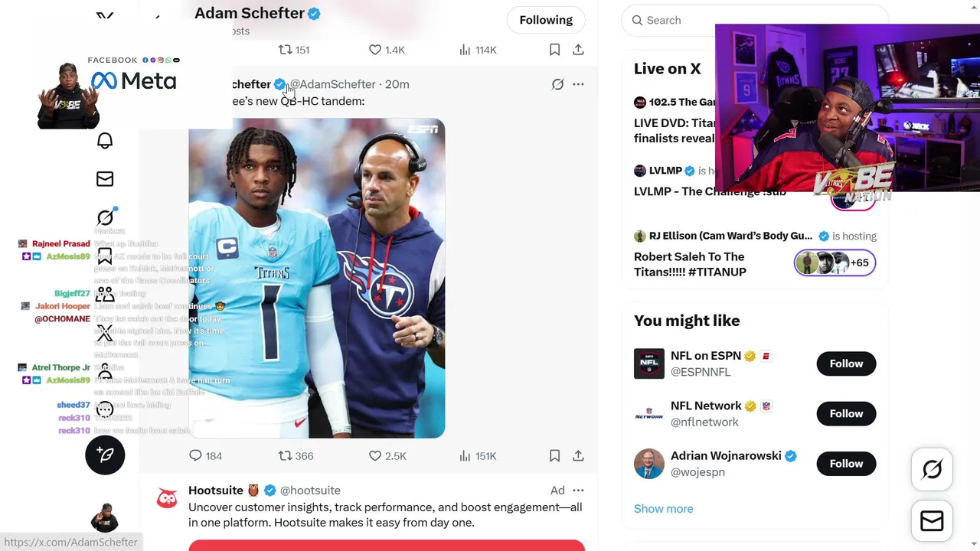Like the Titans QB-HC tandem post

tap(387, 456)
